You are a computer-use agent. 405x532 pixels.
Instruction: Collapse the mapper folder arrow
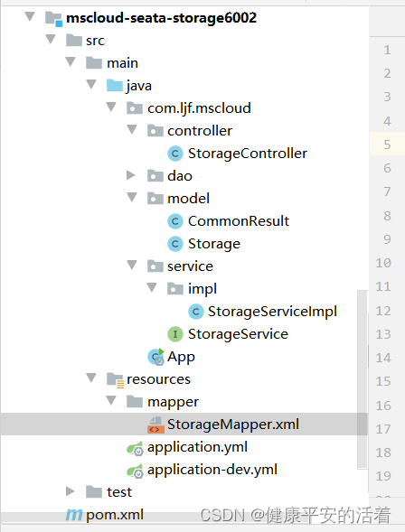111,400
